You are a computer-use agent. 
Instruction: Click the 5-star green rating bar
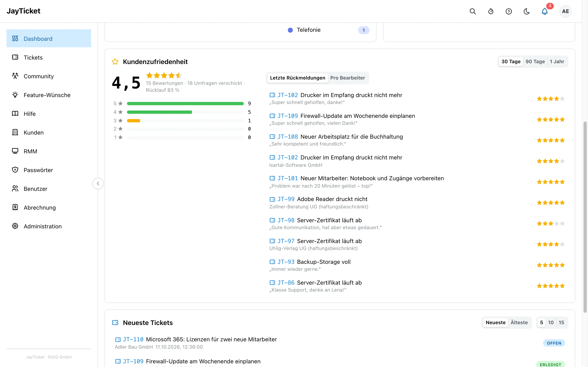click(x=185, y=104)
